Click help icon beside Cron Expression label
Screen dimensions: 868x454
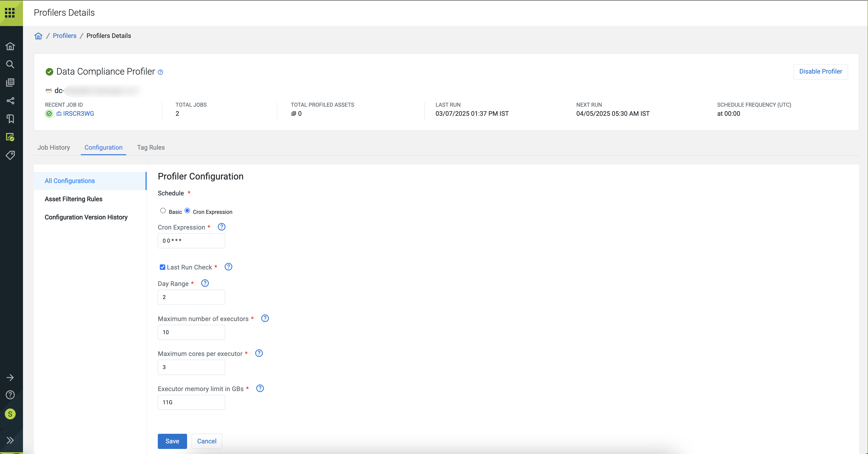[x=221, y=227]
